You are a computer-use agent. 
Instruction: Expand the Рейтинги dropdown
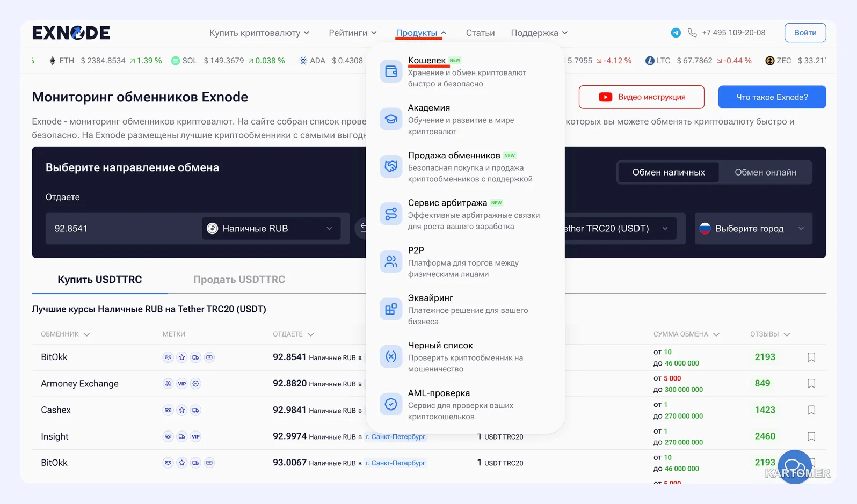point(353,33)
